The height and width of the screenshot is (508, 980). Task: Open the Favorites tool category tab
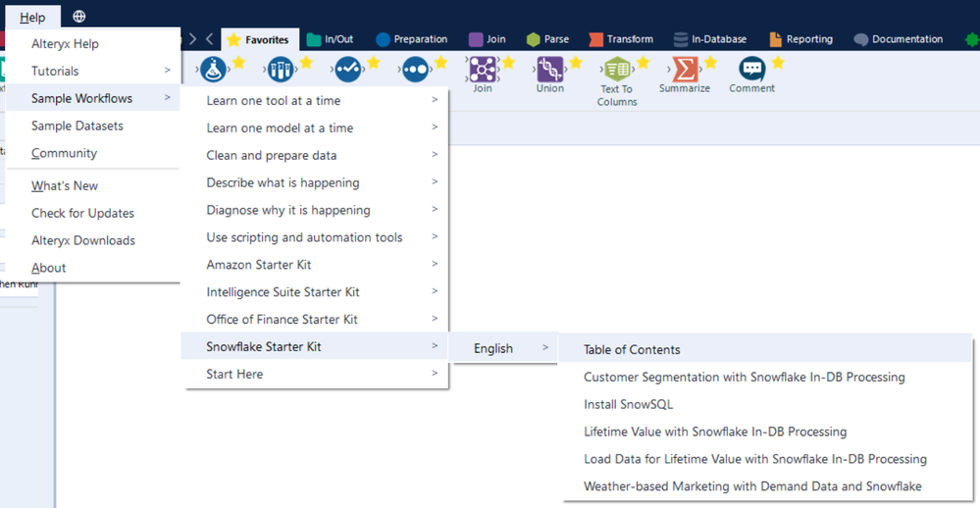pyautogui.click(x=260, y=39)
